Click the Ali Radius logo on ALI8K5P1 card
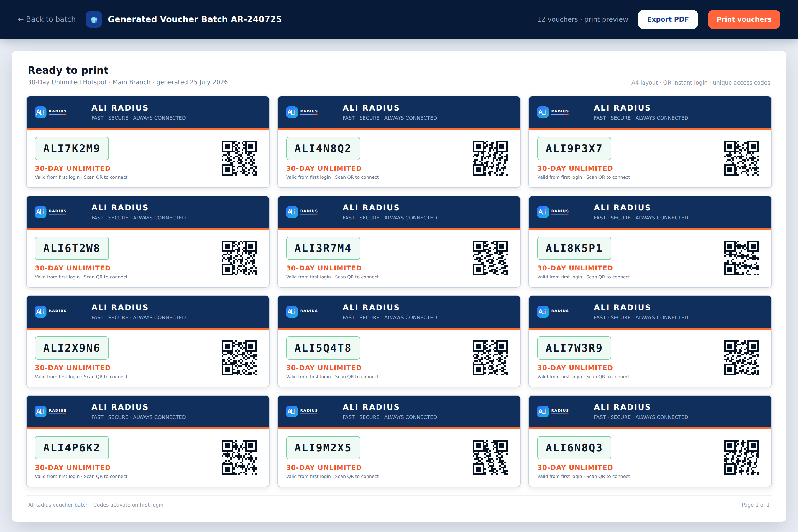The height and width of the screenshot is (532, 798). click(553, 212)
